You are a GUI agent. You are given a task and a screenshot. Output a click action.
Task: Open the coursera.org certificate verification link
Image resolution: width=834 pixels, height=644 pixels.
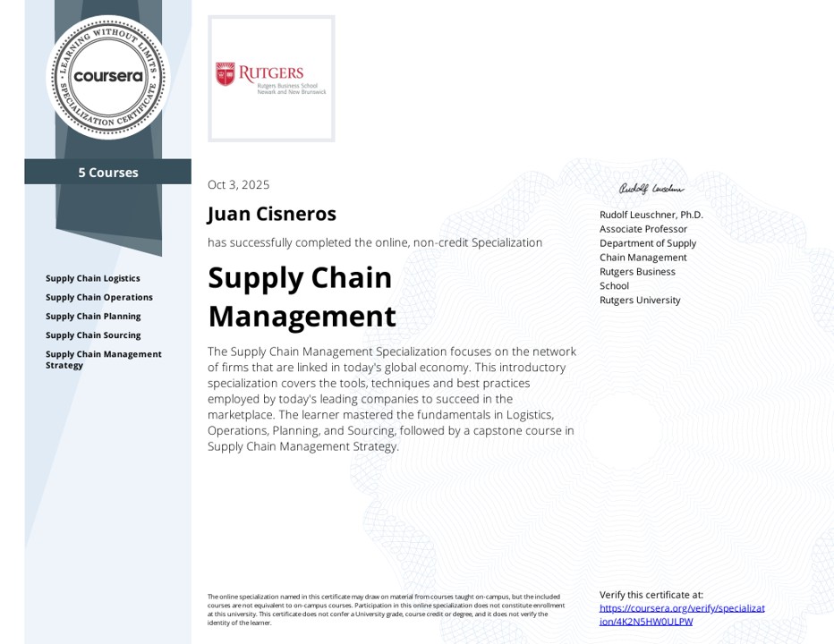click(x=682, y=614)
